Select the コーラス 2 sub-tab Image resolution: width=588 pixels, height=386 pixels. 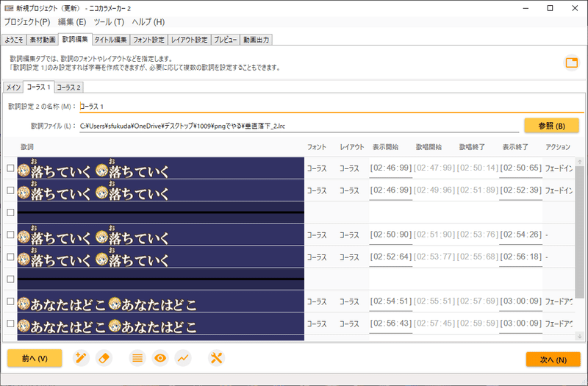pyautogui.click(x=68, y=87)
